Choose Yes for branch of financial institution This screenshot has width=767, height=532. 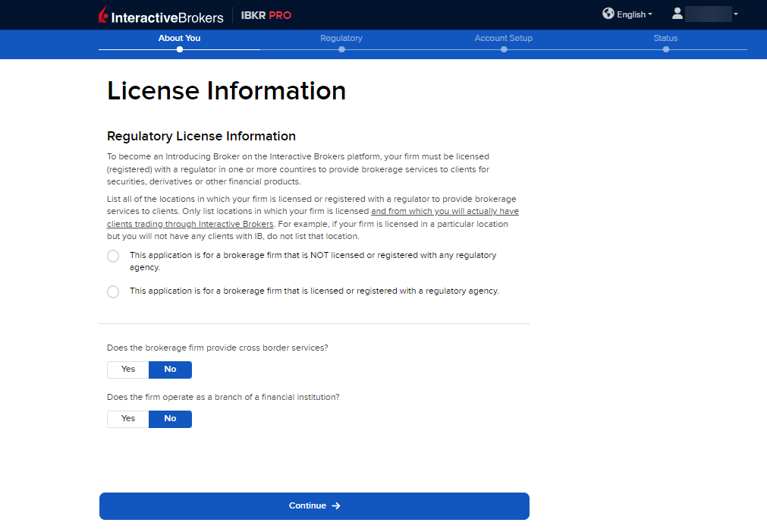tap(128, 419)
